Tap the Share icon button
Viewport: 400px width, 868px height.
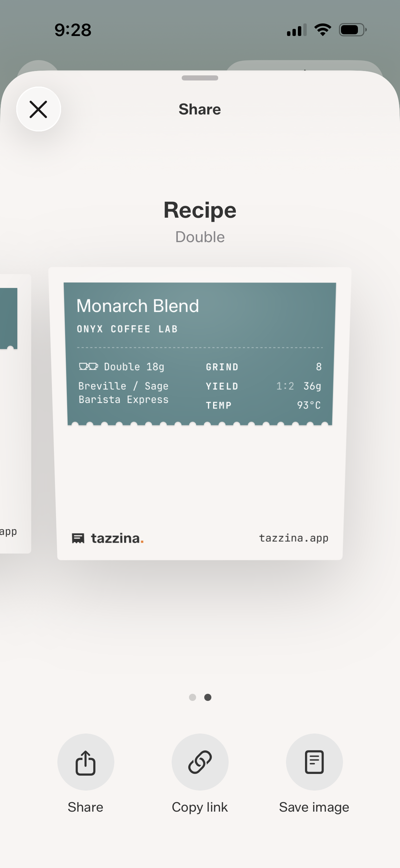(85, 762)
